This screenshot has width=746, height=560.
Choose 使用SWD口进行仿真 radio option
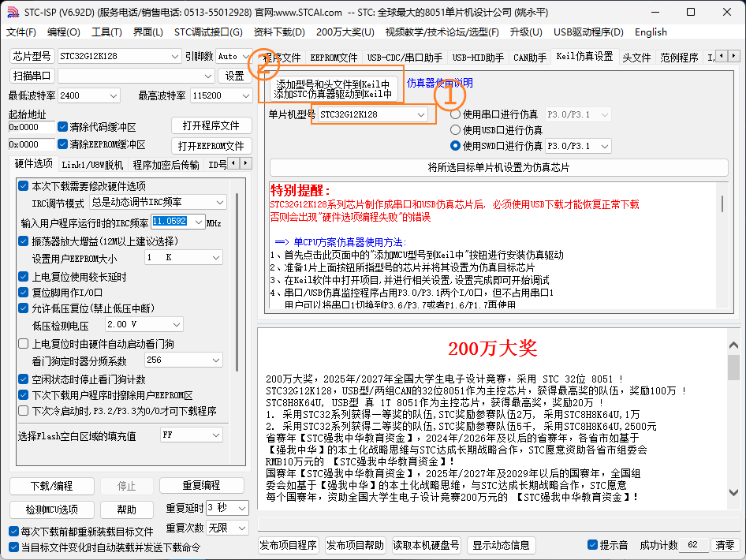[455, 146]
